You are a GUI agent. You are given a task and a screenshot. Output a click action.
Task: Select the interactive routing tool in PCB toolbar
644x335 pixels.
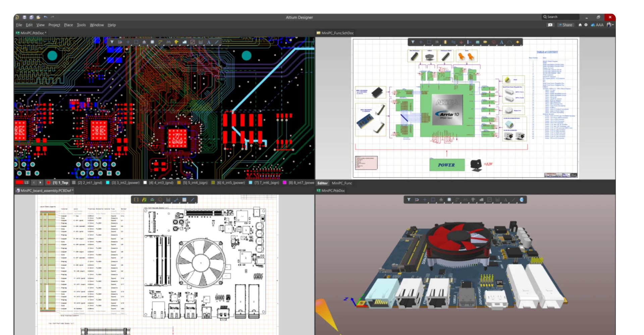[160, 42]
